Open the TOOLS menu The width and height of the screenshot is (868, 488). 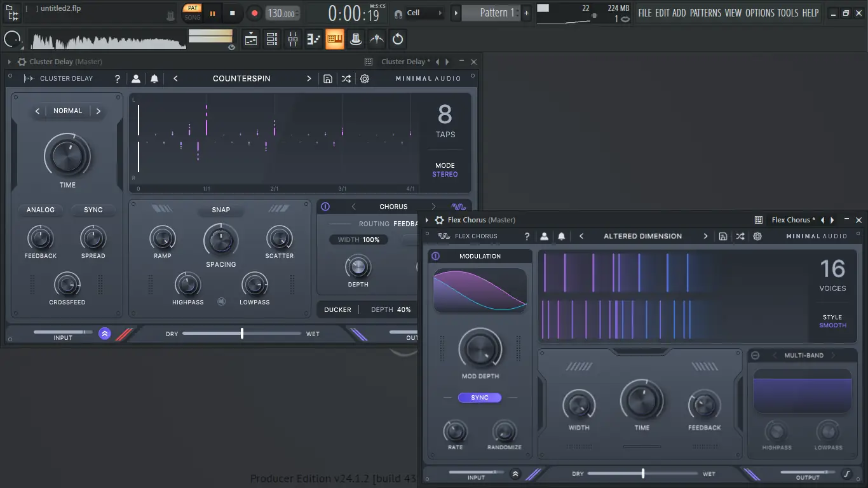tap(787, 13)
